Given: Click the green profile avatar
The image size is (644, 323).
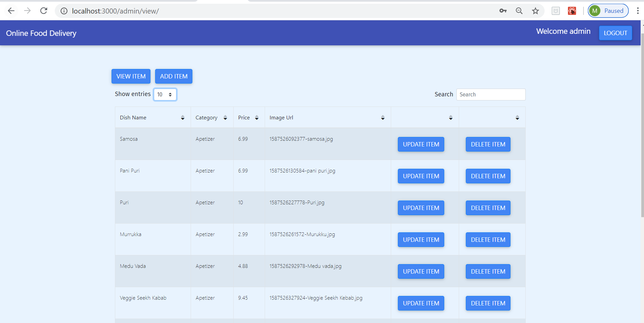Looking at the screenshot, I should click(x=595, y=11).
